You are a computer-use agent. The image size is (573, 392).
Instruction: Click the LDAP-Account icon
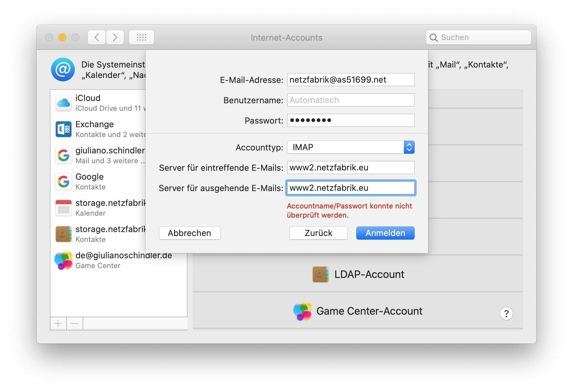pos(321,274)
